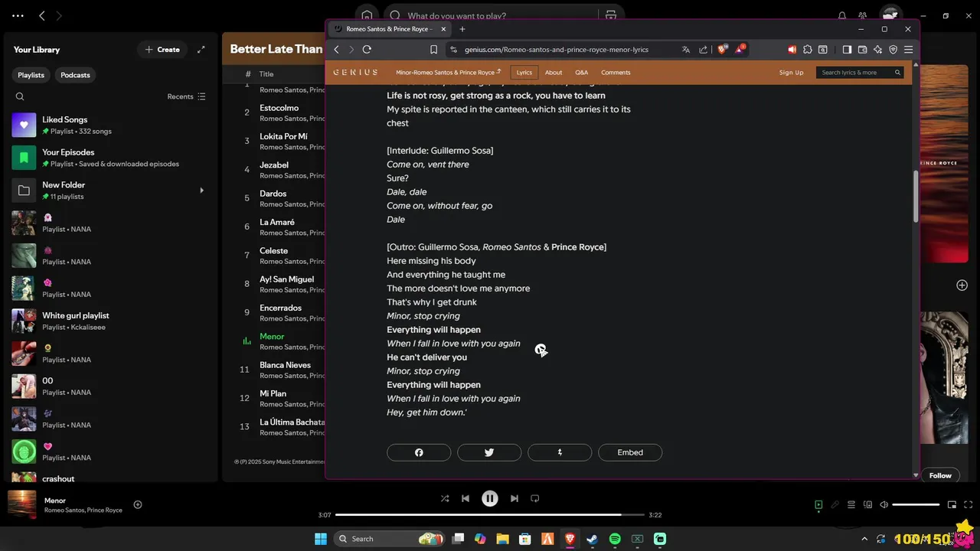Image resolution: width=980 pixels, height=551 pixels.
Task: Select track Lokita Por Mí
Action: (283, 136)
